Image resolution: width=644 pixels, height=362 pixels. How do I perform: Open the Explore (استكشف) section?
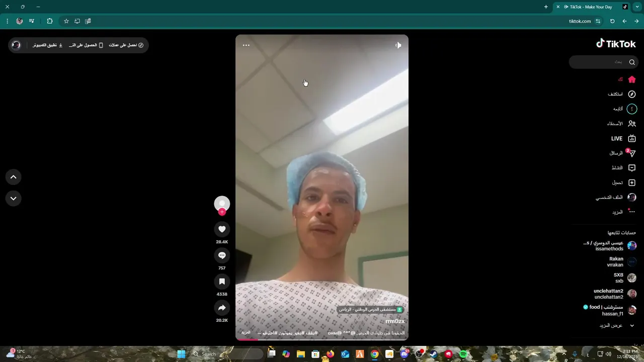click(622, 94)
